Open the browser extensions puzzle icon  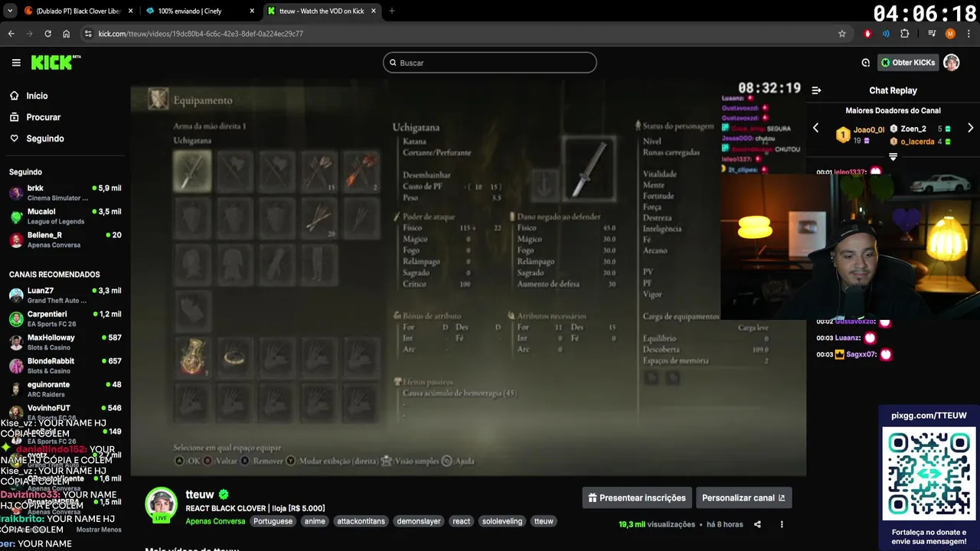point(904,34)
